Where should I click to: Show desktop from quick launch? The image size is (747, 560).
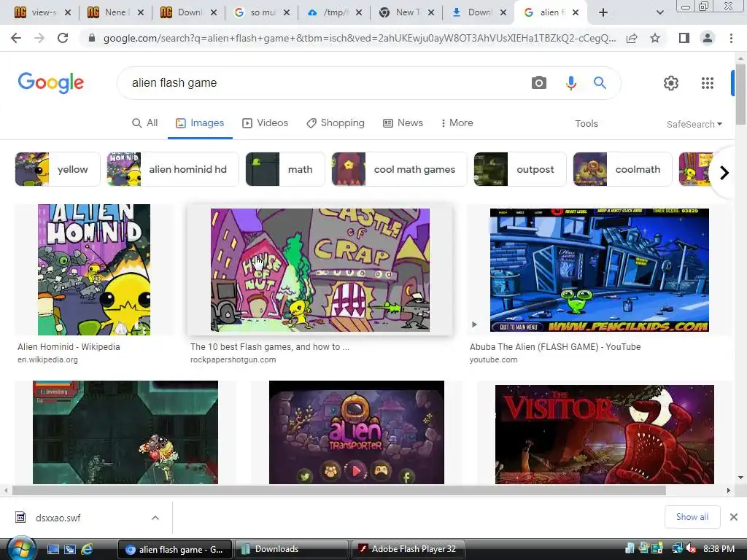(53, 549)
